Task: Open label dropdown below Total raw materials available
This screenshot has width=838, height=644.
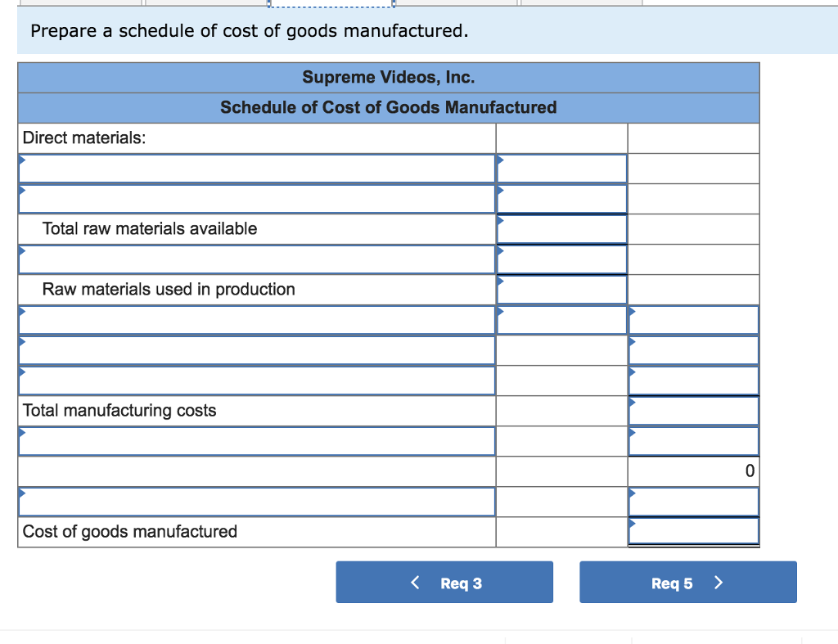Action: [x=256, y=259]
